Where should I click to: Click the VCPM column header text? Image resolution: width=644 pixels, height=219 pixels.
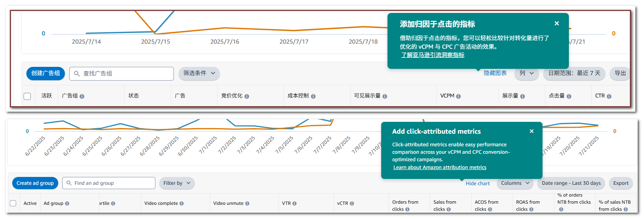pos(447,96)
